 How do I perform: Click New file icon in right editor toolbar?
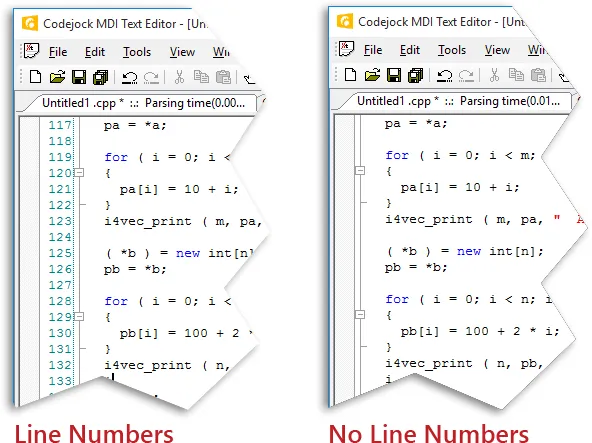pos(350,75)
